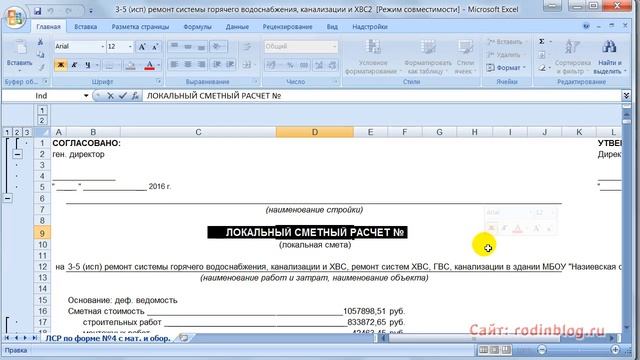Open the Format (Формат) cells dropdown
This screenshot has height=360, width=640.
(x=507, y=68)
